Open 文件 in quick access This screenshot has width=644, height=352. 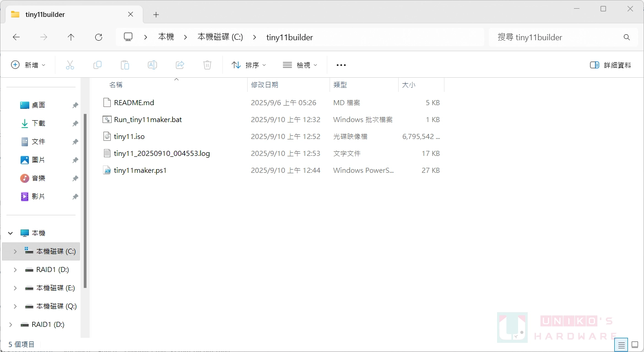coord(38,142)
